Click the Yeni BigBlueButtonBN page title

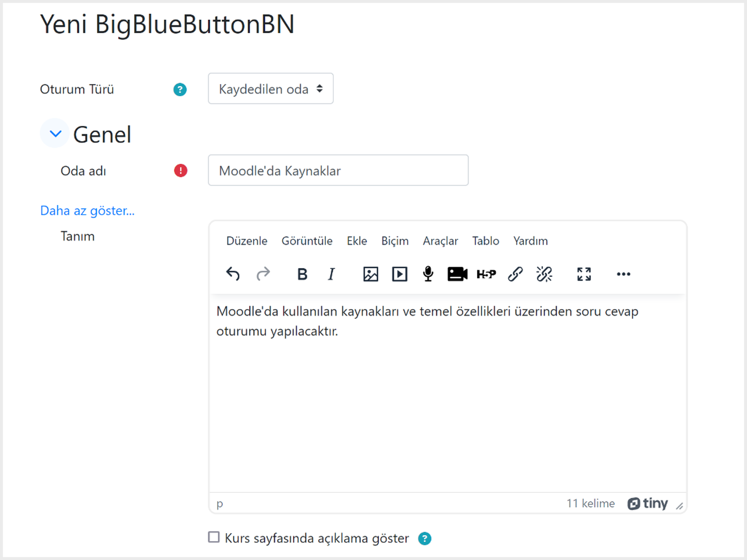tap(167, 24)
